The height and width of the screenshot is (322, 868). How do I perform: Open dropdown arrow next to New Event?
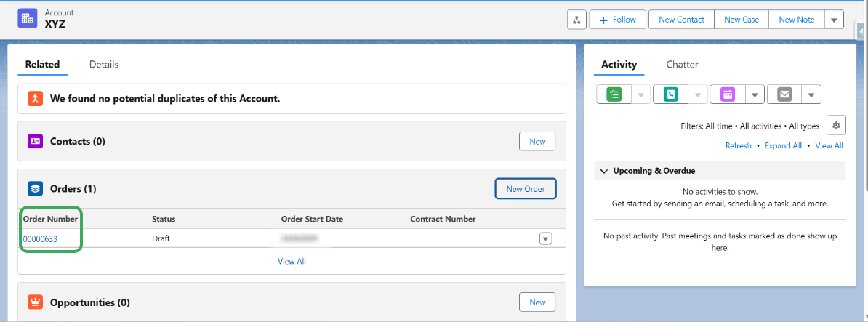(755, 94)
